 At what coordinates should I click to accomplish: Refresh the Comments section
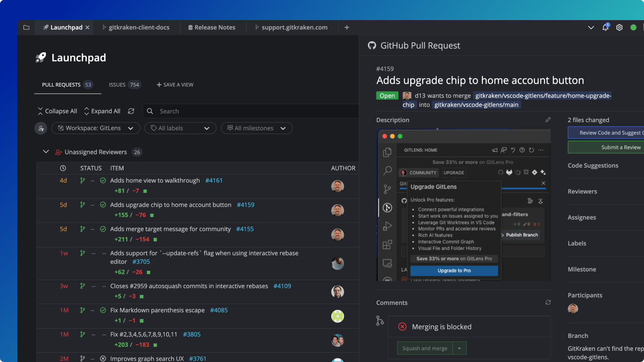[x=548, y=302]
